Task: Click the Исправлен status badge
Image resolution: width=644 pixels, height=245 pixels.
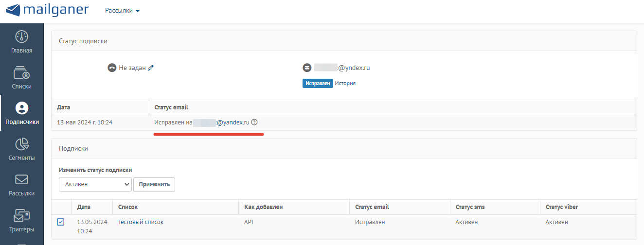Action: pos(318,83)
